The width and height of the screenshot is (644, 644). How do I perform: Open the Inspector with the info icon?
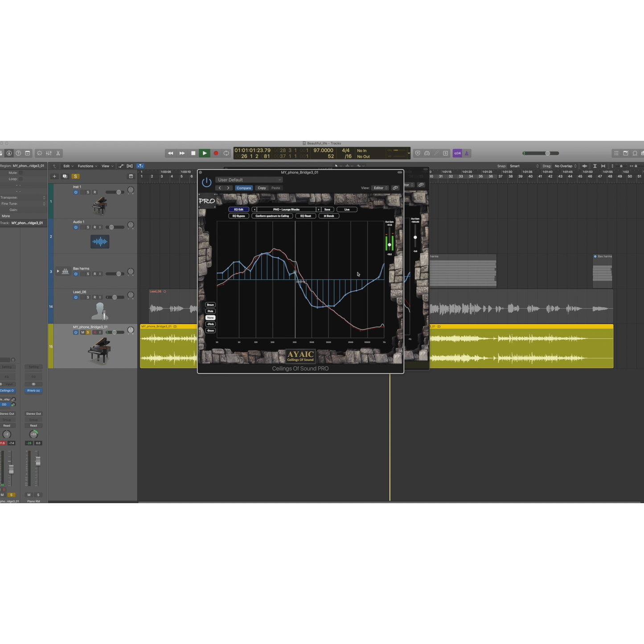(9, 153)
